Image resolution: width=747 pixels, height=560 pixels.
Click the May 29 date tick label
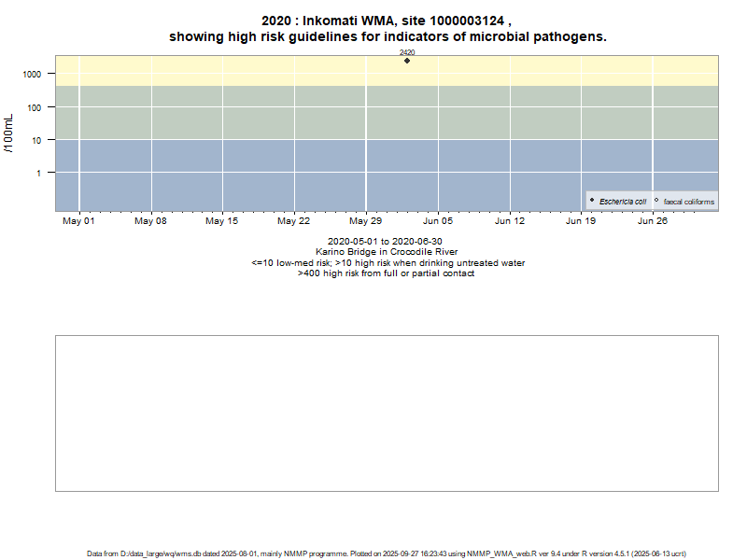point(366,221)
